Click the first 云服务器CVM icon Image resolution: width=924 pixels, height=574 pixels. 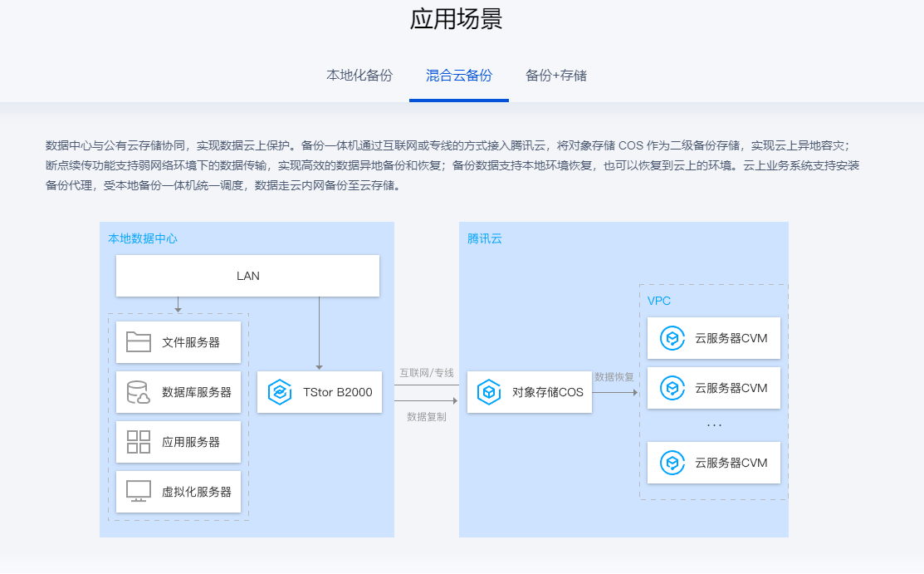pyautogui.click(x=672, y=339)
